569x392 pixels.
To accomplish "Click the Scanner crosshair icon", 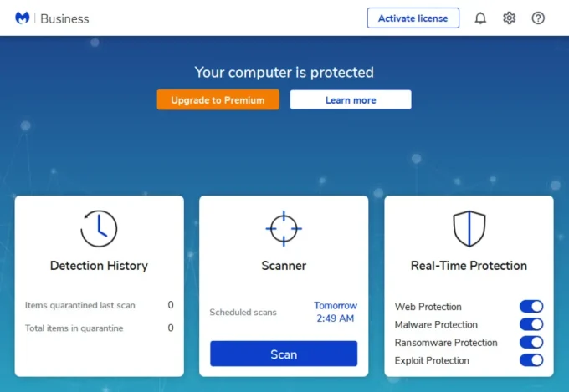I will (x=284, y=228).
